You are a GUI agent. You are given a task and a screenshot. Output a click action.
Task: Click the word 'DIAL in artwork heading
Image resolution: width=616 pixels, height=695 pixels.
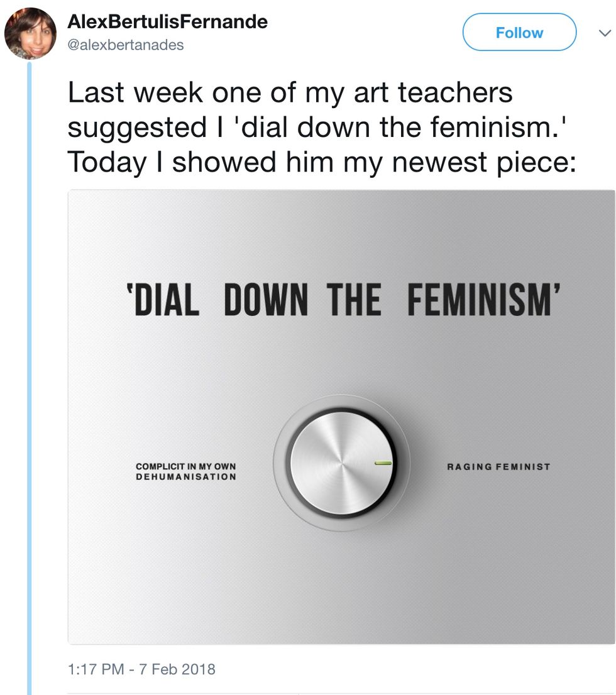(160, 298)
